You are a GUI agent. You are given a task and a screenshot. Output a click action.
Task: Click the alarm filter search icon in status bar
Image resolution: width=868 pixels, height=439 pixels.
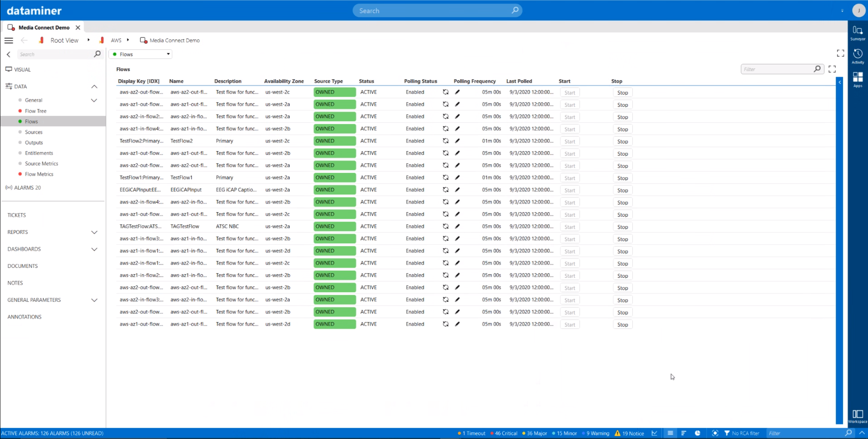[x=848, y=433]
